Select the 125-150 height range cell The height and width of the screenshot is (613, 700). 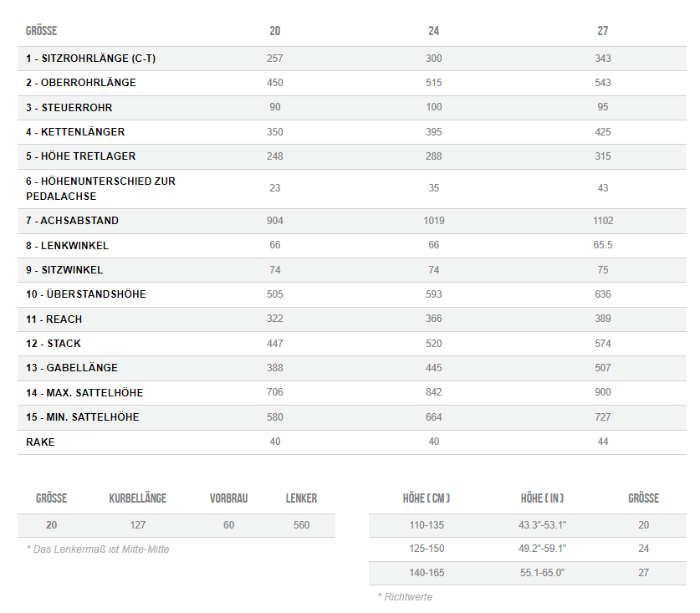[427, 549]
